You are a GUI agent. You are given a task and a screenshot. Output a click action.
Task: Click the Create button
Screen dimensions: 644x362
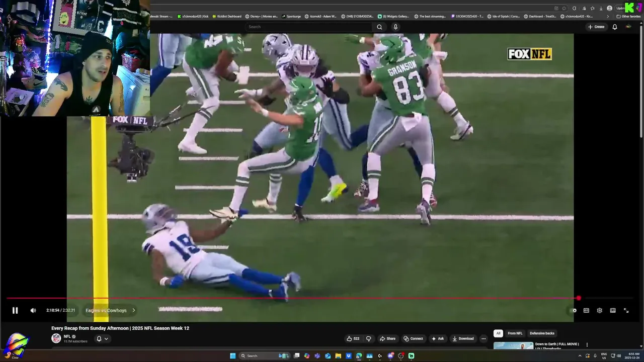(x=596, y=27)
